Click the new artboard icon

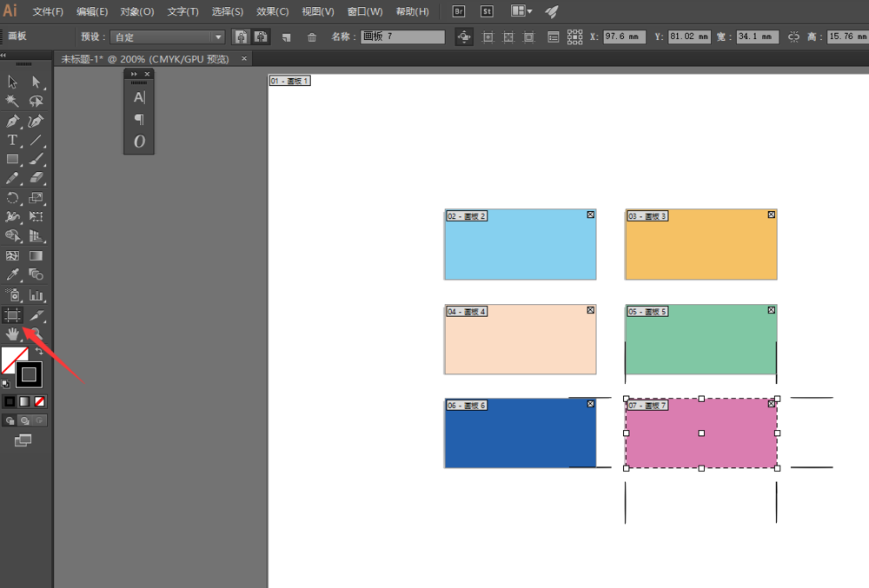[287, 37]
